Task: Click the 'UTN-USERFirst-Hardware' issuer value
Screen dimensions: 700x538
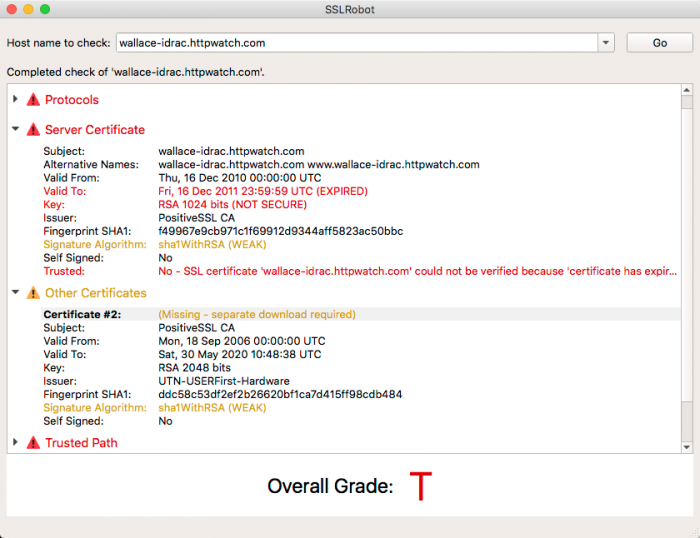Action: (x=224, y=381)
